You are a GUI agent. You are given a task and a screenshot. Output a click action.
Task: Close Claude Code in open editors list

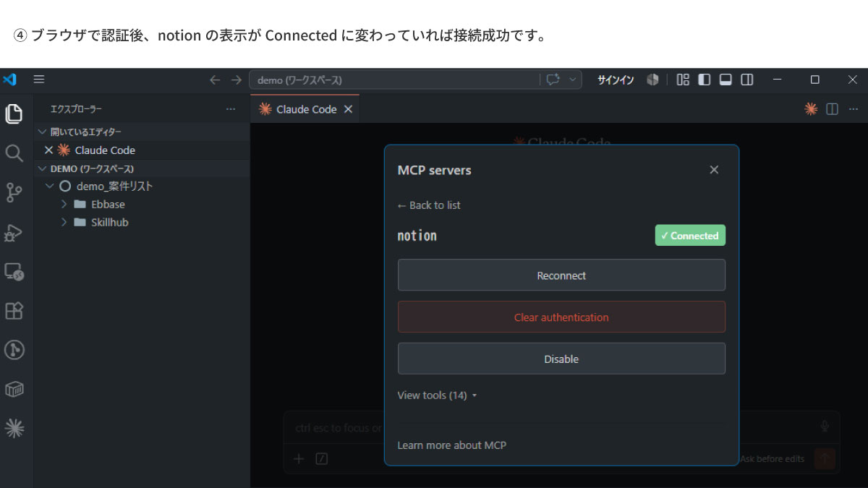pyautogui.click(x=48, y=150)
